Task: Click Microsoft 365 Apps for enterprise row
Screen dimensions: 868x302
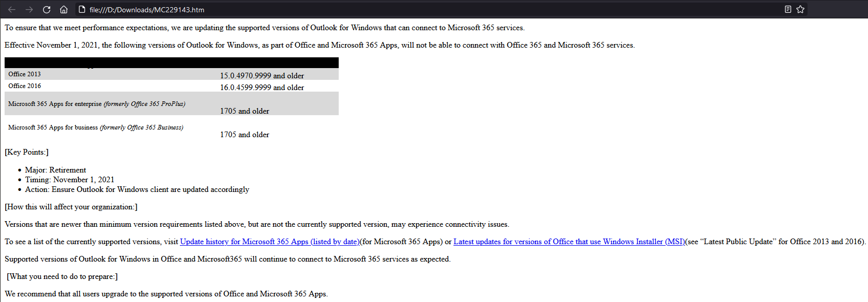Action: [97, 104]
